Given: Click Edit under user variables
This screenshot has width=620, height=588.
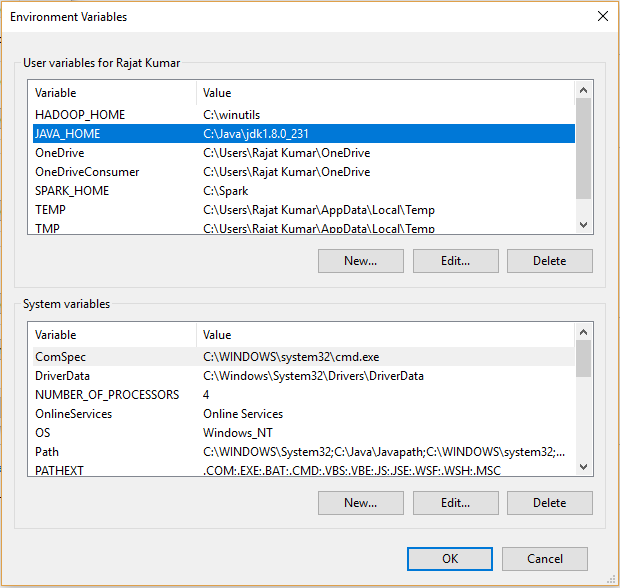Looking at the screenshot, I should pyautogui.click(x=455, y=261).
